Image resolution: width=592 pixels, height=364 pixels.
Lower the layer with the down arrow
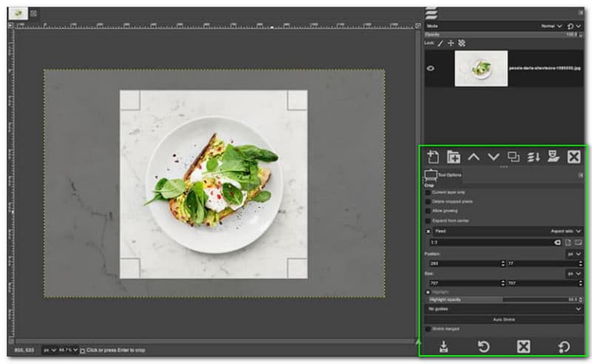click(494, 157)
